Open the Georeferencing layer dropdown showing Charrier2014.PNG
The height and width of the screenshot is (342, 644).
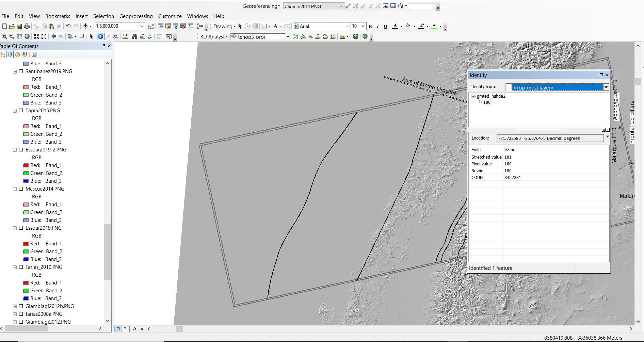[x=341, y=6]
